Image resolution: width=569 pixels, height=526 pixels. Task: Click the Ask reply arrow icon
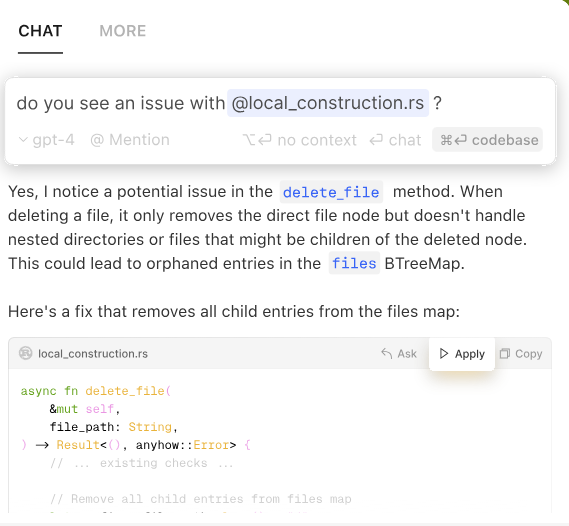(x=387, y=353)
